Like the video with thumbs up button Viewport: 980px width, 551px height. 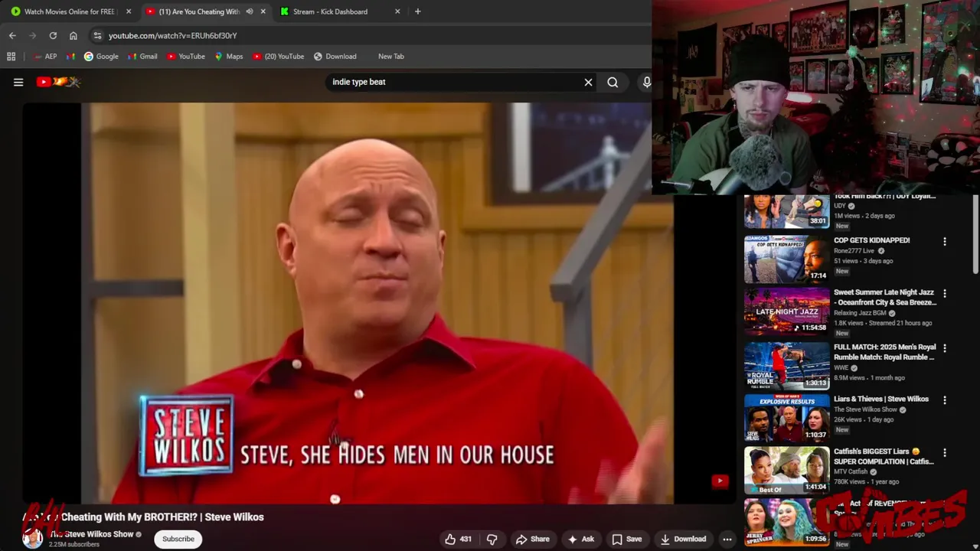pyautogui.click(x=458, y=539)
